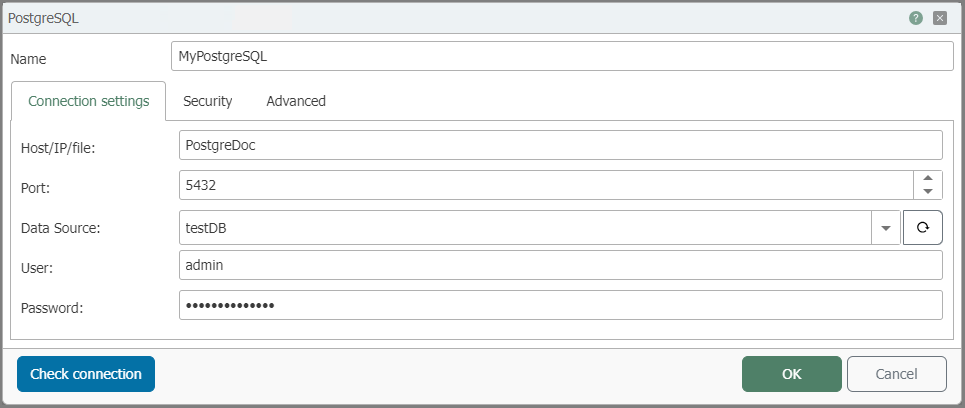Click the Password label
This screenshot has width=965, height=408.
coord(52,308)
